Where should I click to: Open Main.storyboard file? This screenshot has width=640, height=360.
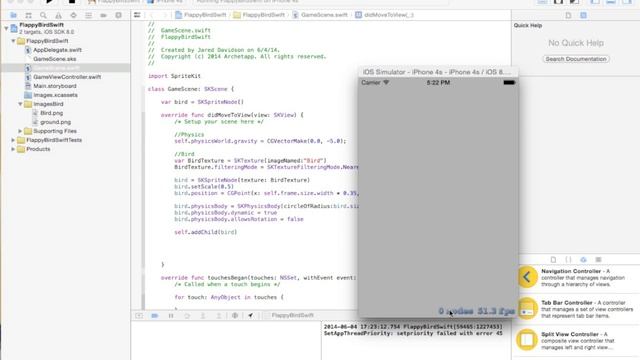pos(55,86)
